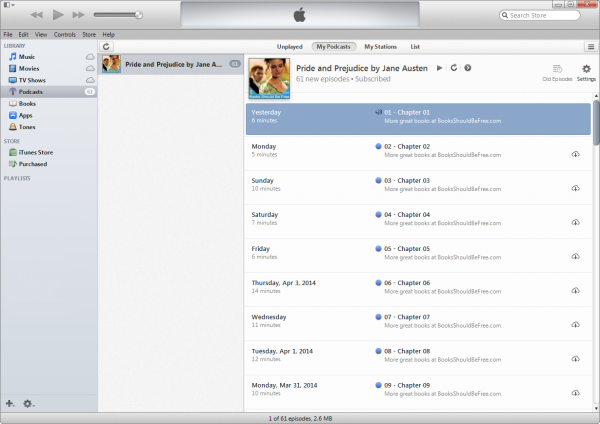Select episode 02 - Chapter 02
Viewport: 600px width, 424px height.
coord(418,153)
